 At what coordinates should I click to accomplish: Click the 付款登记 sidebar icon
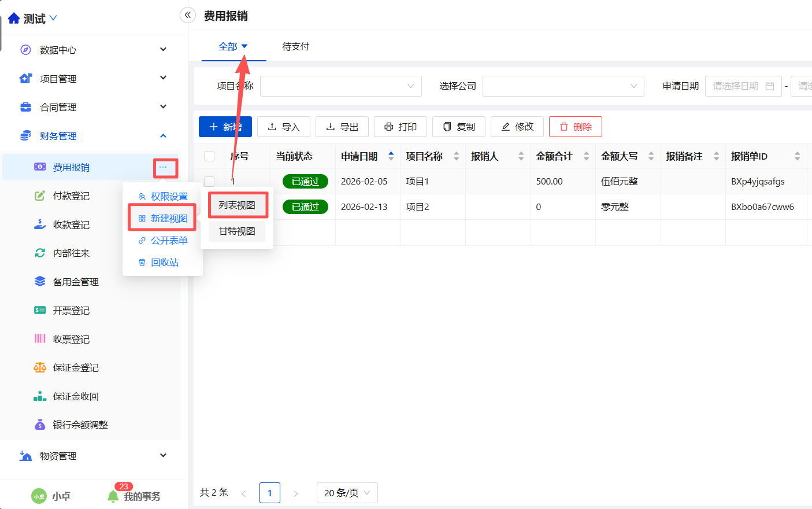coord(40,196)
